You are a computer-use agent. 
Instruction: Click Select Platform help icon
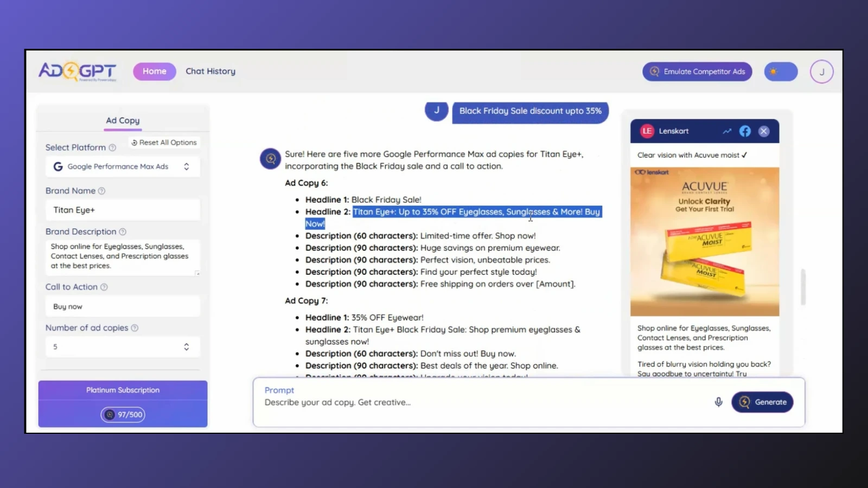[112, 147]
